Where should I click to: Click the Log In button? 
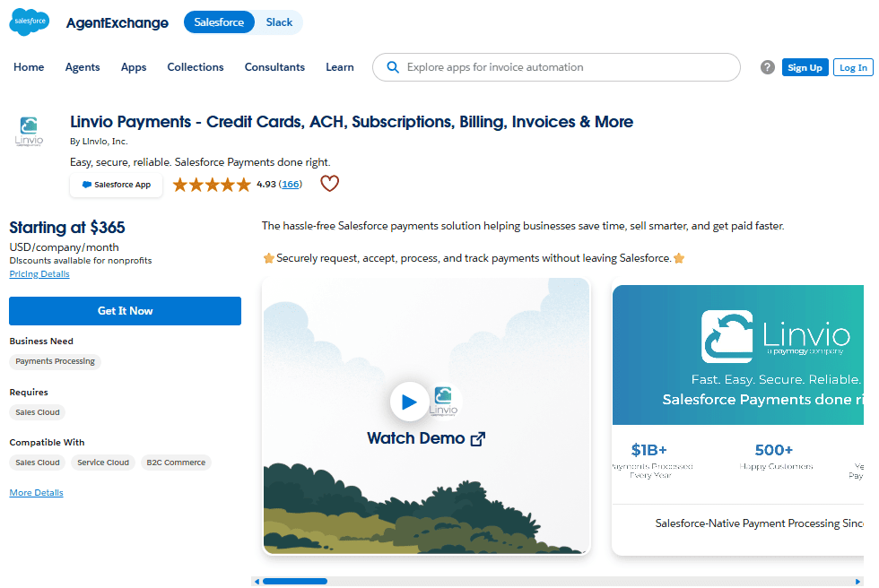coord(853,67)
